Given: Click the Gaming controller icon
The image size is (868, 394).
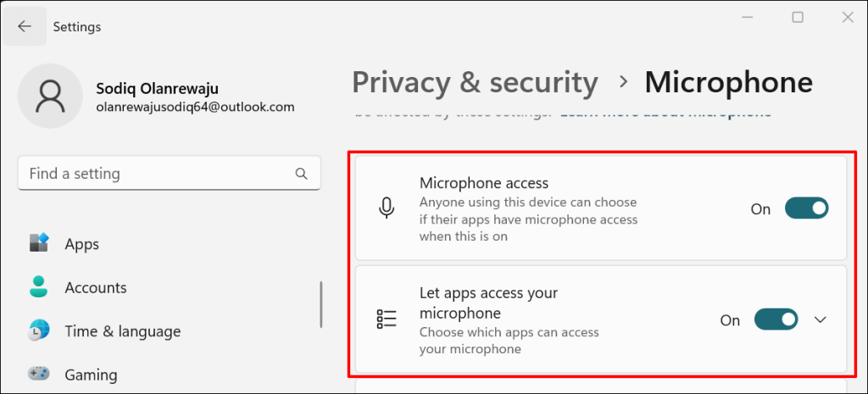Looking at the screenshot, I should pos(39,375).
